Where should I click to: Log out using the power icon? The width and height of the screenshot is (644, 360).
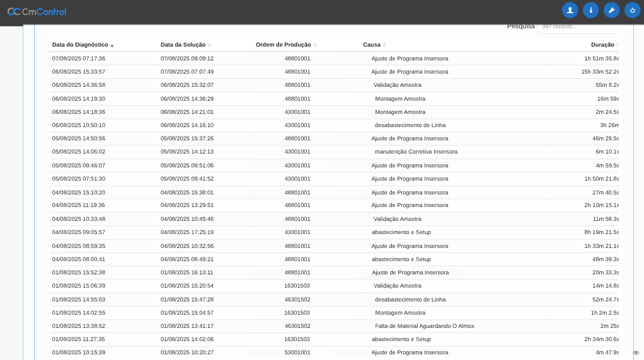(632, 10)
